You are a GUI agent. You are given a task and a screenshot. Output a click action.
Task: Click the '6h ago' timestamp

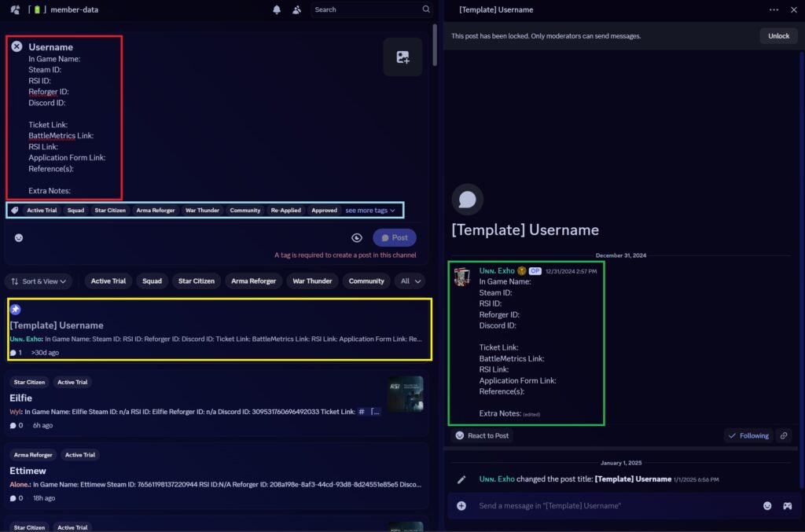pos(43,425)
